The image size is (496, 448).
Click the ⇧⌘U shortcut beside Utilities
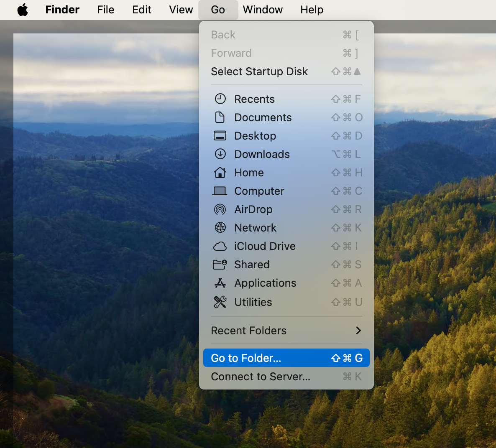coord(347,302)
